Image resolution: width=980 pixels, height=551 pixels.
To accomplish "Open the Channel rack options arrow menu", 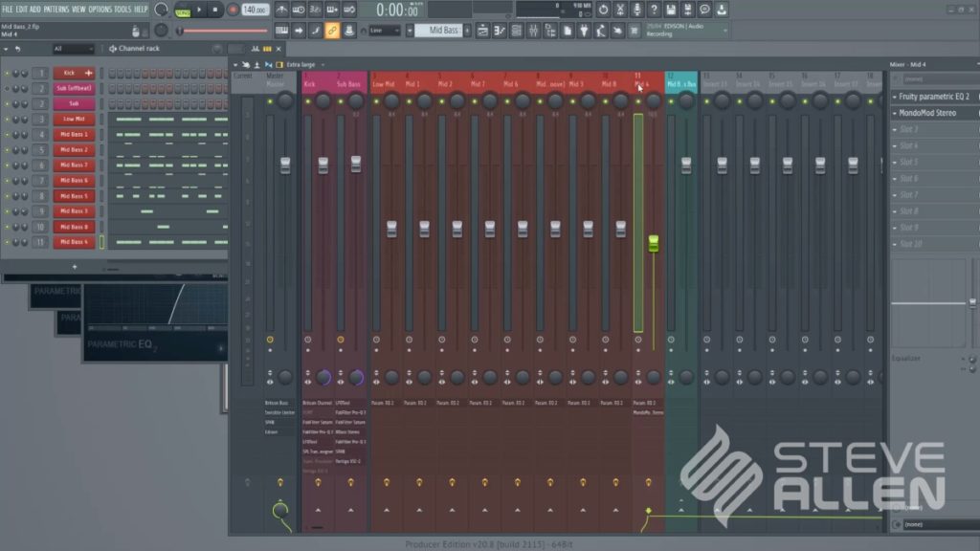I will click(x=6, y=49).
